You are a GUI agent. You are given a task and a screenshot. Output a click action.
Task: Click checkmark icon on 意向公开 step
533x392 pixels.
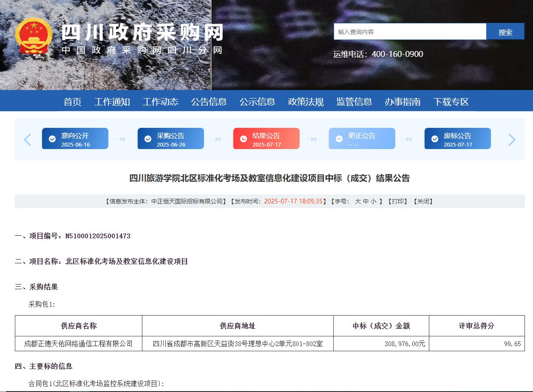click(52, 139)
